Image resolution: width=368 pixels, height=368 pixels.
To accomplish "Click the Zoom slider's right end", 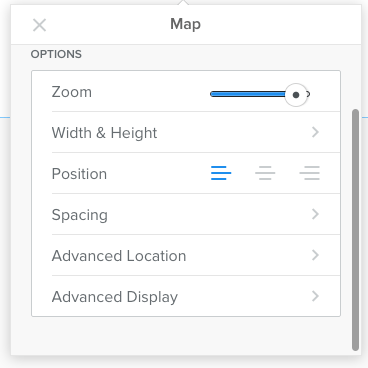I will point(308,94).
